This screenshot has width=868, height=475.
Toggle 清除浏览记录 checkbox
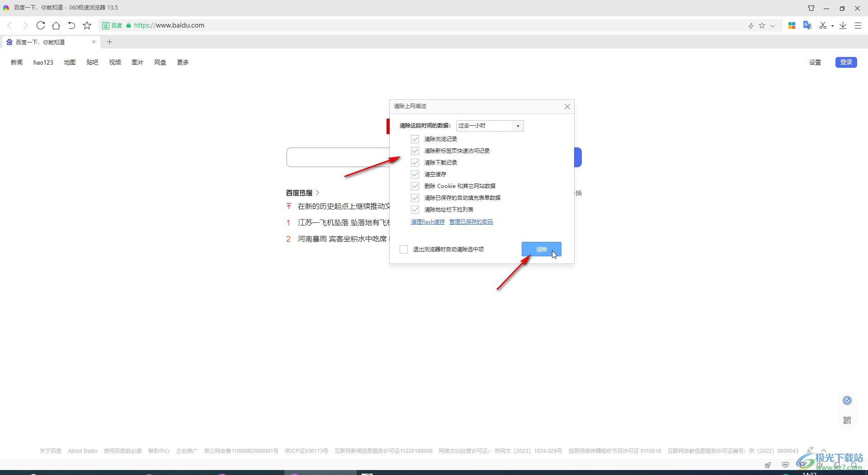tap(415, 139)
